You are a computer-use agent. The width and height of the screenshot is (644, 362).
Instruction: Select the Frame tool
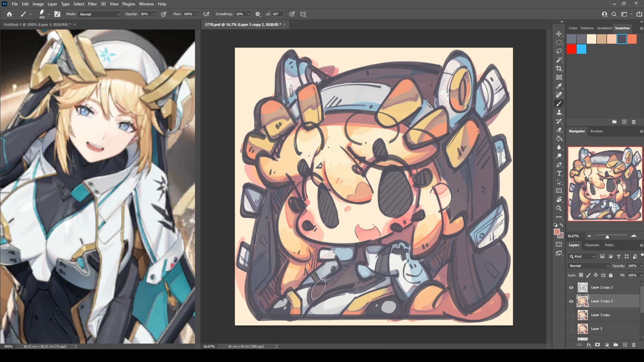559,77
